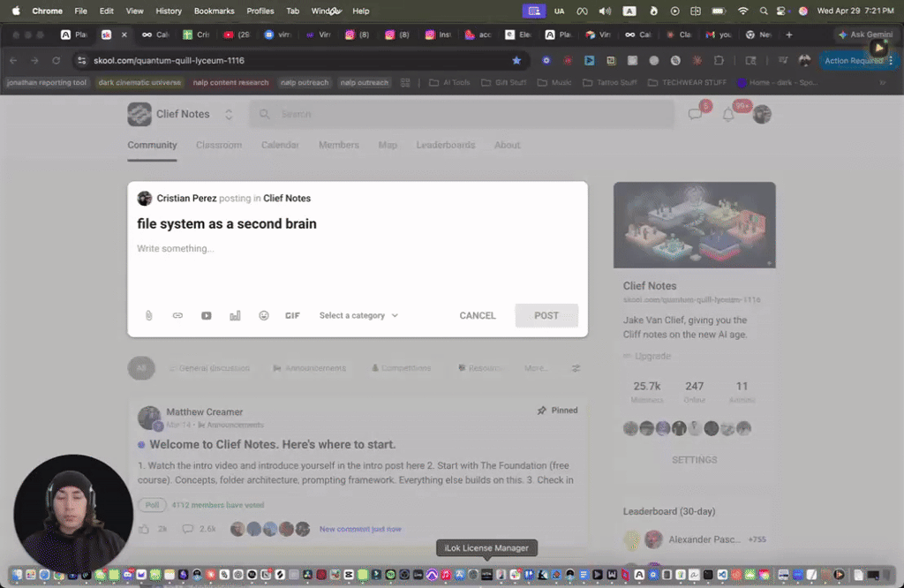Screen dimensions: 904x588
Task: Click the Upgrade link in the sidebar
Action: tap(652, 357)
